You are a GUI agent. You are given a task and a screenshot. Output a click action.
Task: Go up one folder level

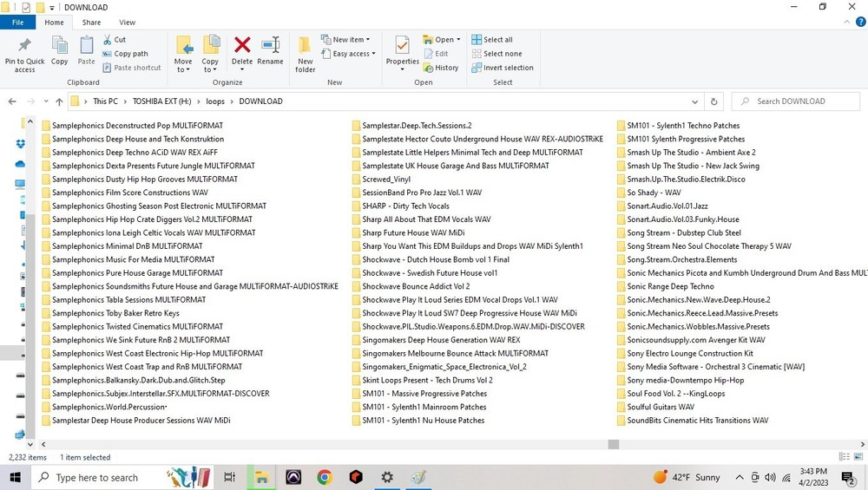pyautogui.click(x=59, y=101)
